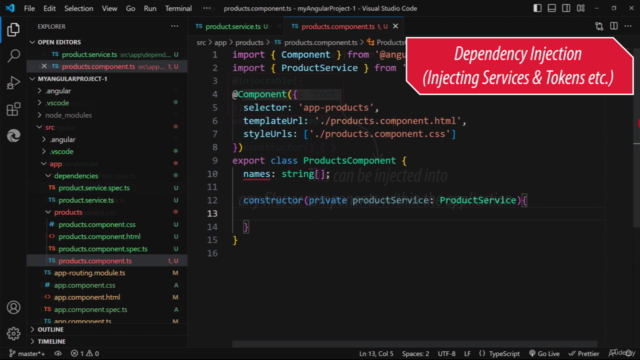Toggle the secondary side bar layout icon

(566, 8)
